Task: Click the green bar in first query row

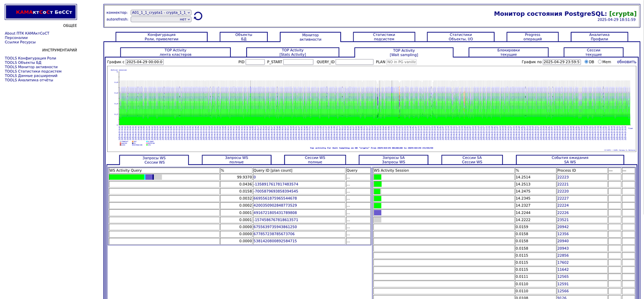Action: [x=126, y=177]
